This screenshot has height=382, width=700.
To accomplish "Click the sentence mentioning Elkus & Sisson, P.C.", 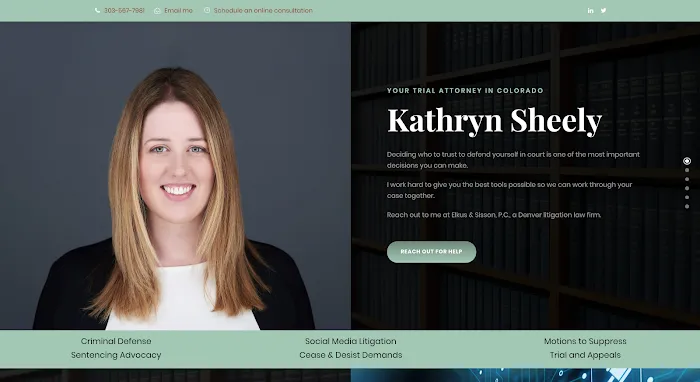I will pos(494,215).
